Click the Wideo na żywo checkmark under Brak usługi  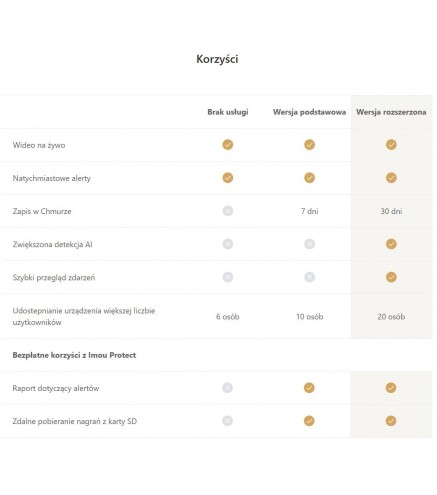click(x=228, y=145)
